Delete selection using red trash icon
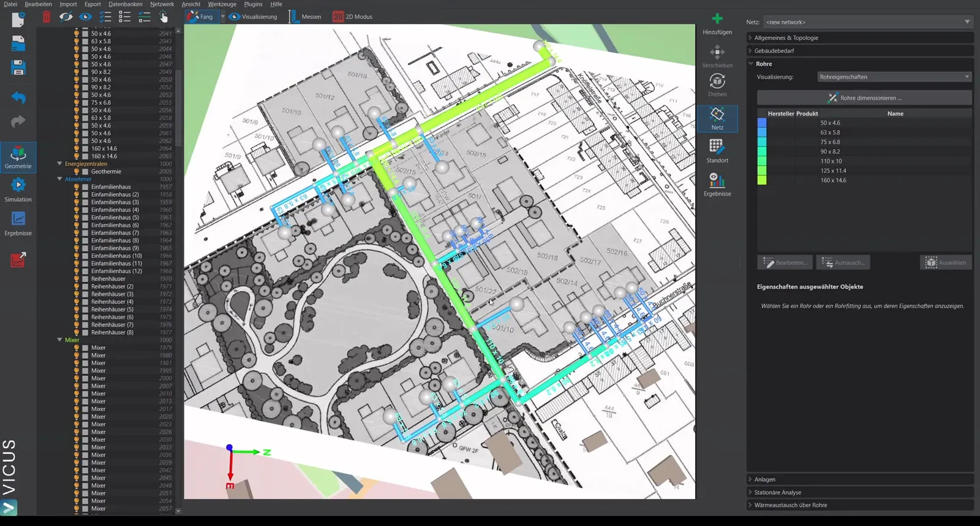Viewport: 980px width, 526px height. tap(47, 17)
